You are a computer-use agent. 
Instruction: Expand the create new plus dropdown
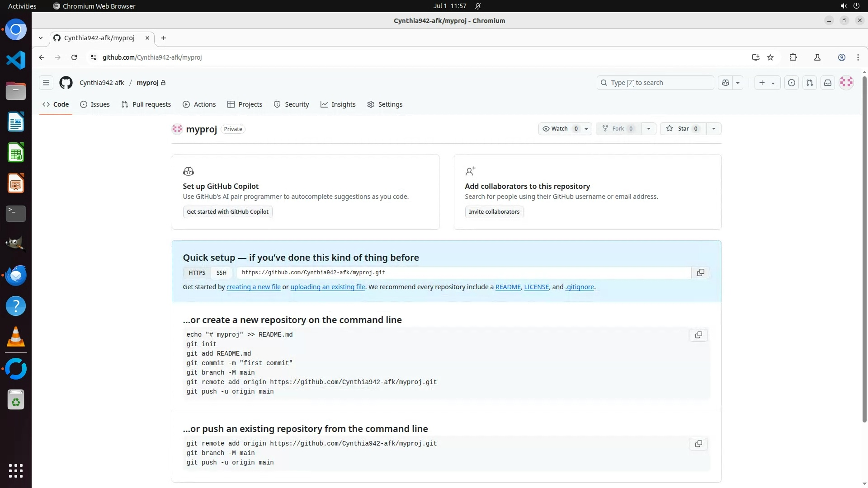pyautogui.click(x=767, y=83)
